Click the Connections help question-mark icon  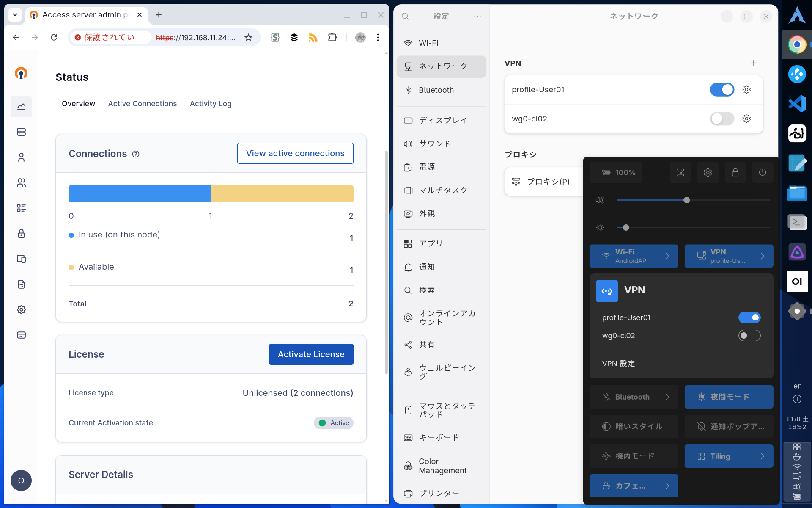coord(136,154)
